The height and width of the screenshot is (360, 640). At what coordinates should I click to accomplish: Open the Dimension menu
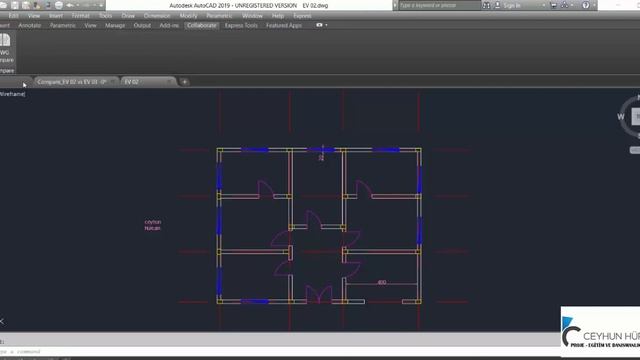(157, 16)
